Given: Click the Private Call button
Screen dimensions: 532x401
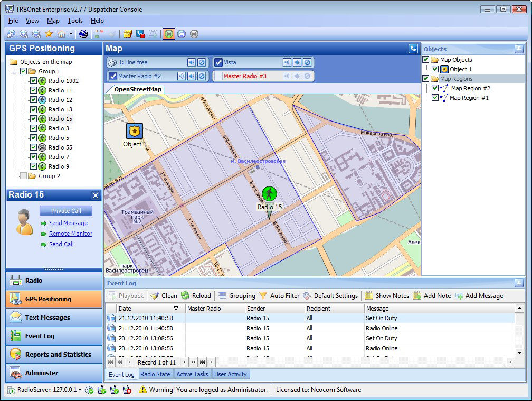Looking at the screenshot, I should point(66,211).
